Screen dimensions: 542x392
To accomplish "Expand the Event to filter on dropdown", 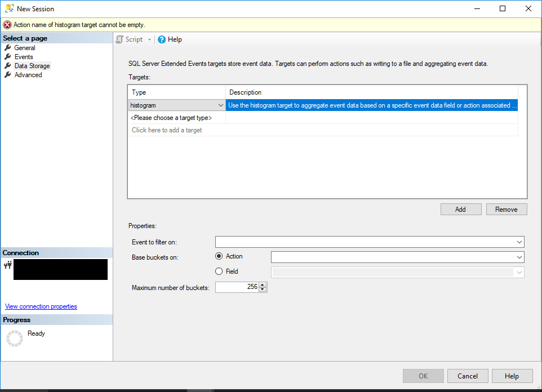I will (519, 242).
